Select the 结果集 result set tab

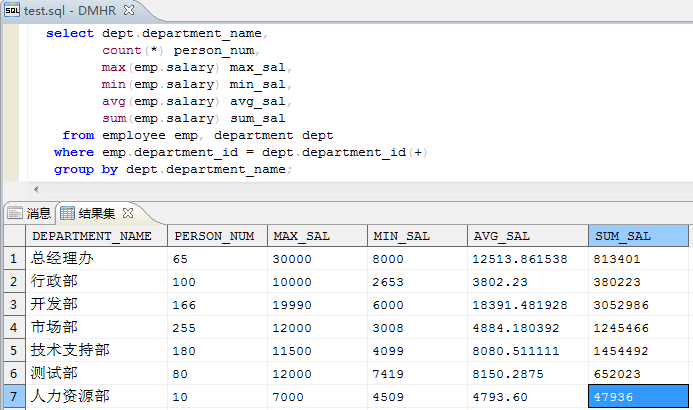pos(98,212)
